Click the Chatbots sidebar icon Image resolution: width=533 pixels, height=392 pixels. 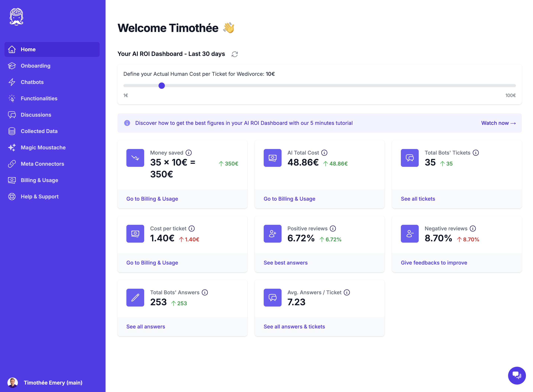coord(12,82)
